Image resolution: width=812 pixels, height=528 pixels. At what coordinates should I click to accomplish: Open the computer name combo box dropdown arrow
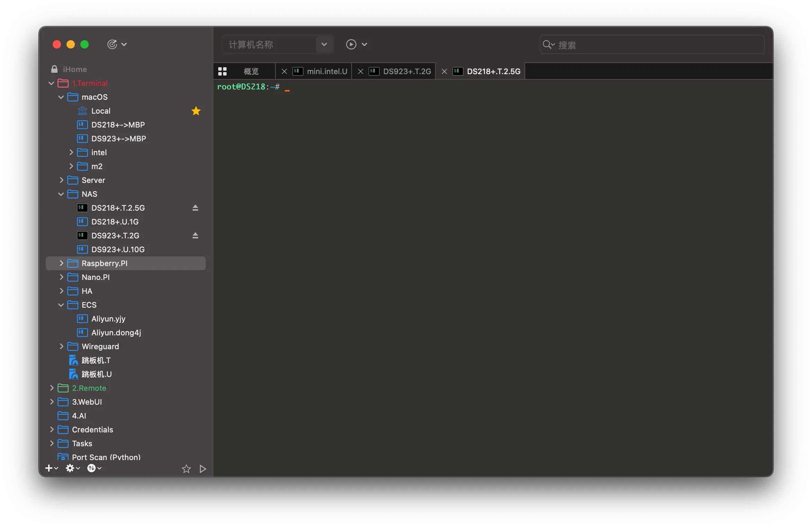pos(324,44)
